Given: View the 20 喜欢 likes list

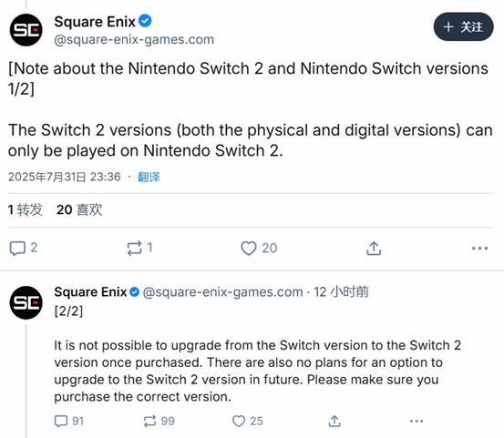Looking at the screenshot, I should click(x=79, y=209).
